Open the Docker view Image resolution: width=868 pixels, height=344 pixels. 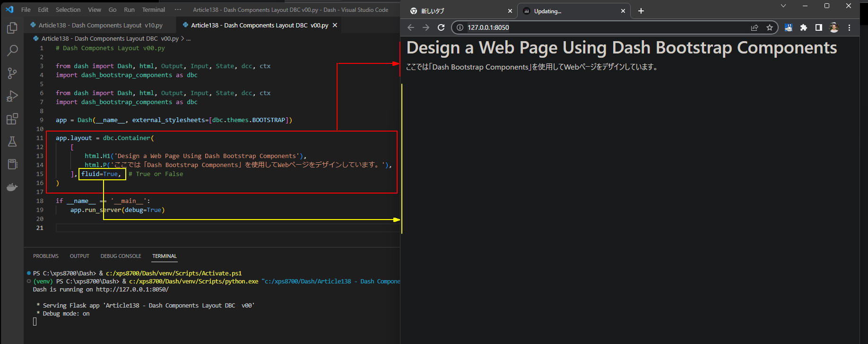point(12,187)
